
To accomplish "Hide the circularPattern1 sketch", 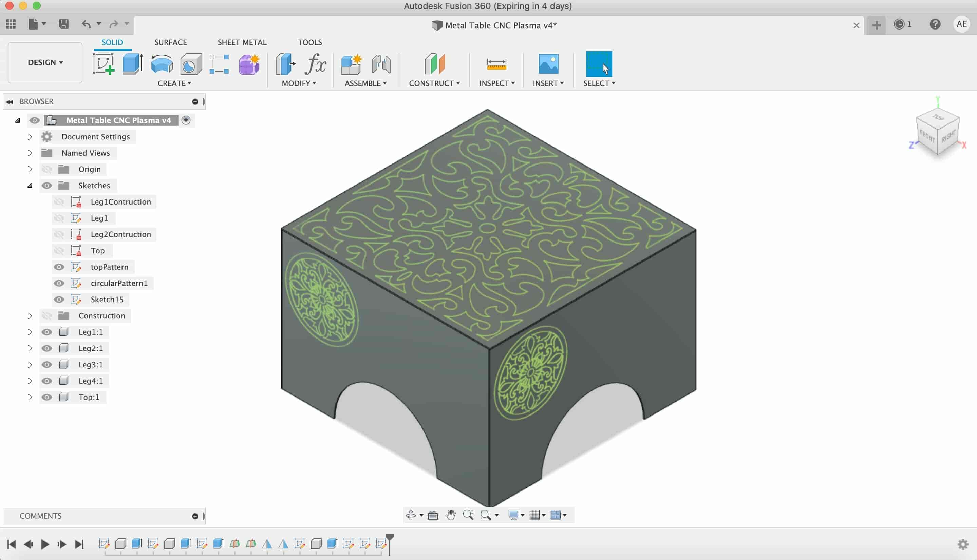I will pos(59,283).
